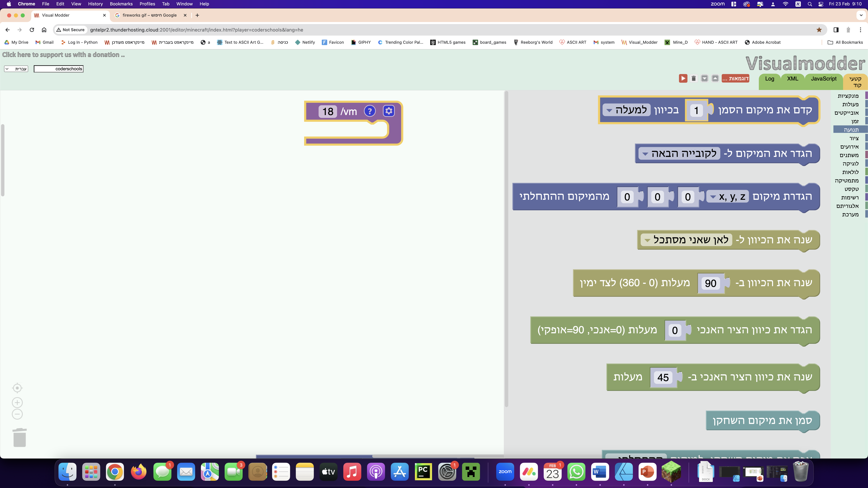Click the Not Secure site info chip
Image resolution: width=868 pixels, height=488 pixels.
tap(71, 30)
